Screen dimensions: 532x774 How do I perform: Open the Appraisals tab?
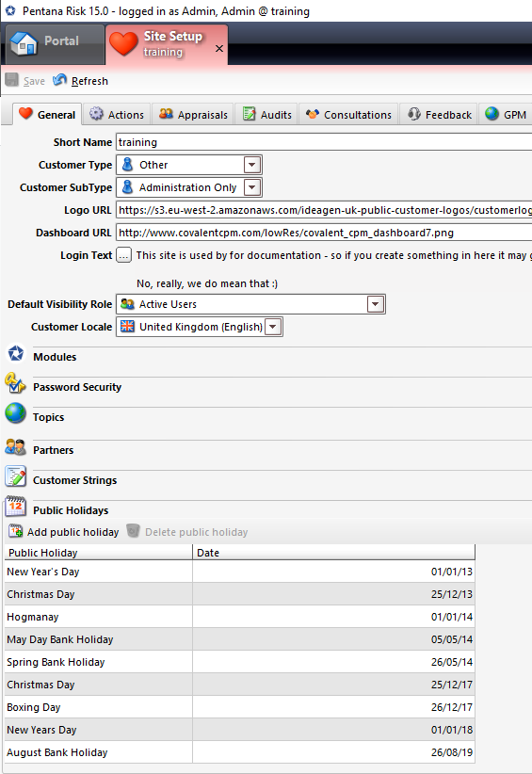(x=193, y=115)
